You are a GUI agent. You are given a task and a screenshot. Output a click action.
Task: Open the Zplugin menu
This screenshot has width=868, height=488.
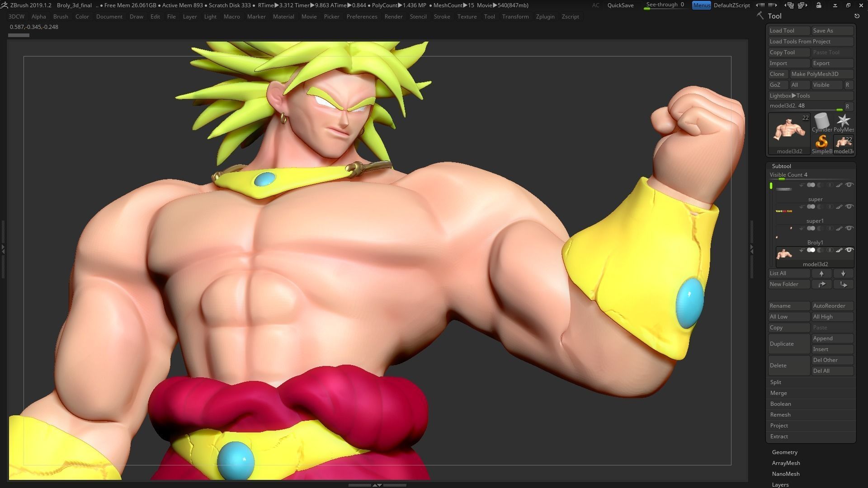pos(545,17)
